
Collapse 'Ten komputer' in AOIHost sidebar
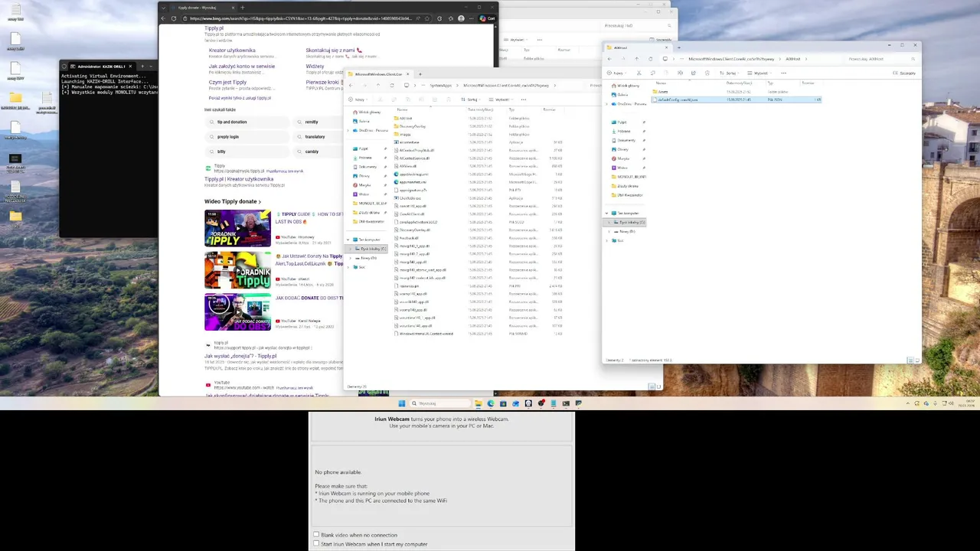(x=607, y=214)
